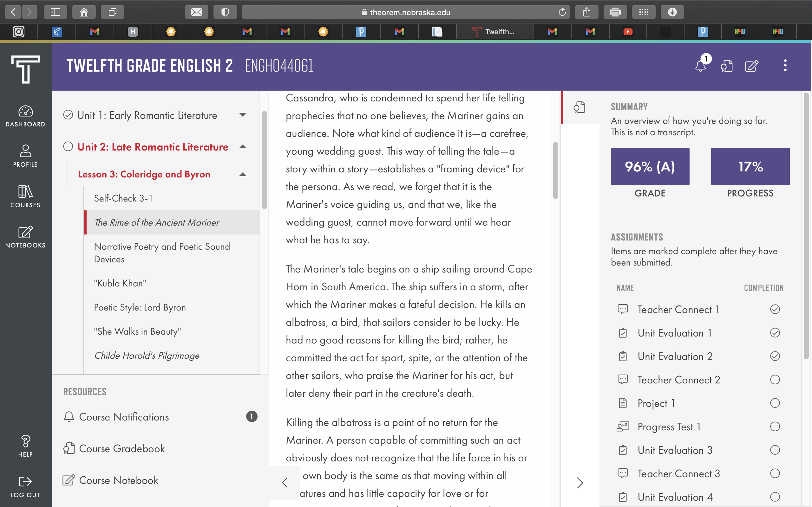Image resolution: width=812 pixels, height=507 pixels.
Task: Go to next page with right arrow
Action: point(580,483)
